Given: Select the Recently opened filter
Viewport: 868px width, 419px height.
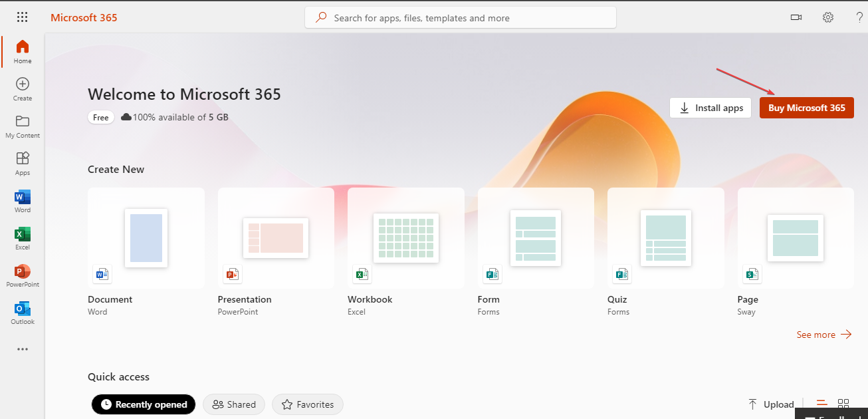Looking at the screenshot, I should coord(143,404).
